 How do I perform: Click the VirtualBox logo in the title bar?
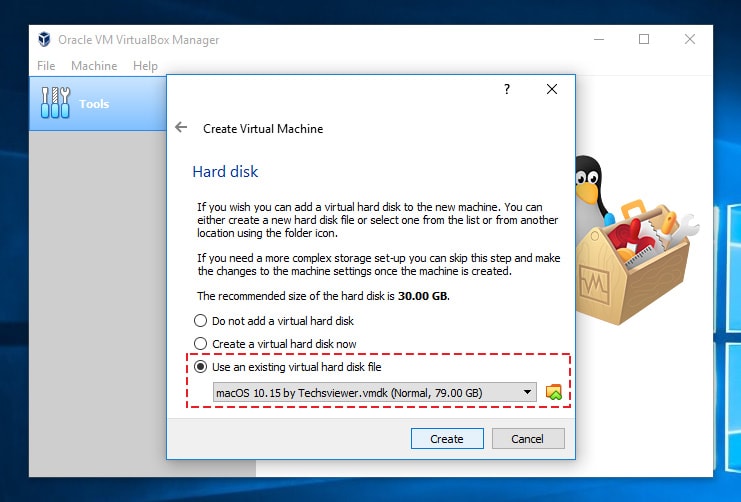pos(45,40)
